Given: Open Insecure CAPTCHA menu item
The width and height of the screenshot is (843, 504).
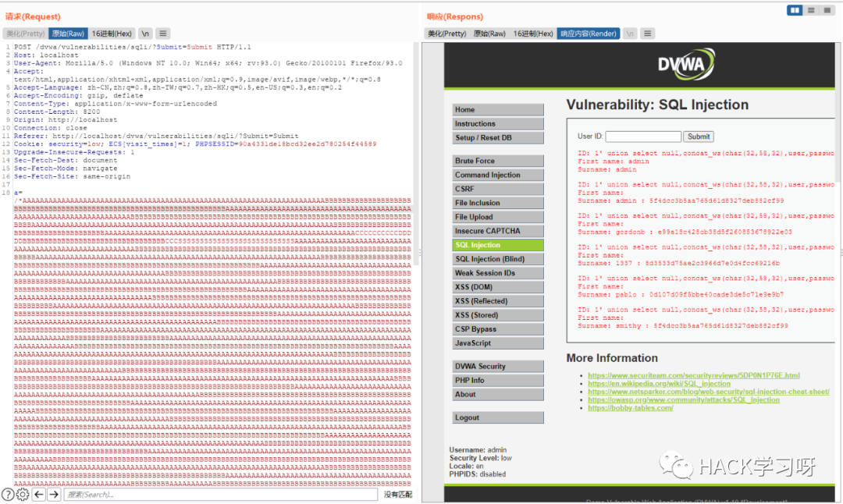Looking at the screenshot, I should pyautogui.click(x=498, y=230).
